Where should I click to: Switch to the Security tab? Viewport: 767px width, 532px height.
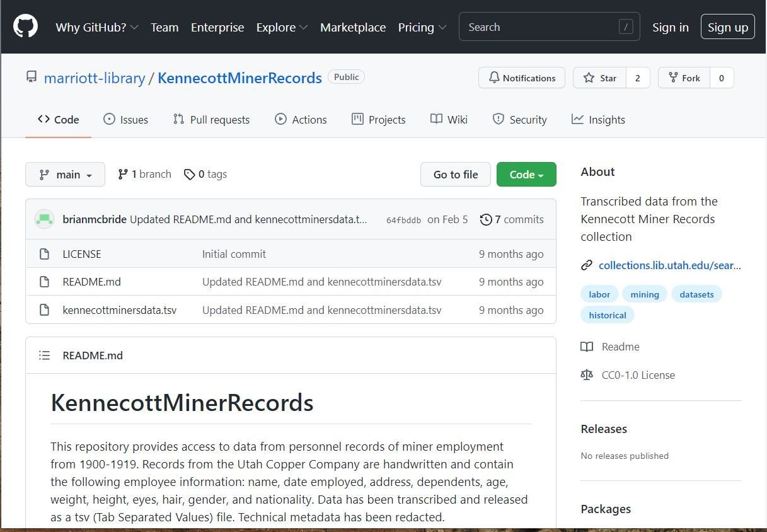[x=519, y=120]
